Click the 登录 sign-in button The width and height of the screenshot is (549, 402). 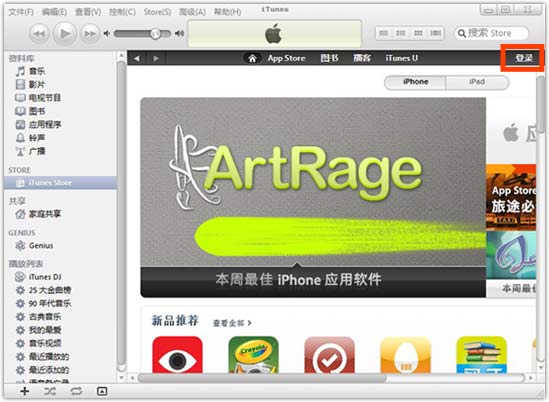(523, 58)
